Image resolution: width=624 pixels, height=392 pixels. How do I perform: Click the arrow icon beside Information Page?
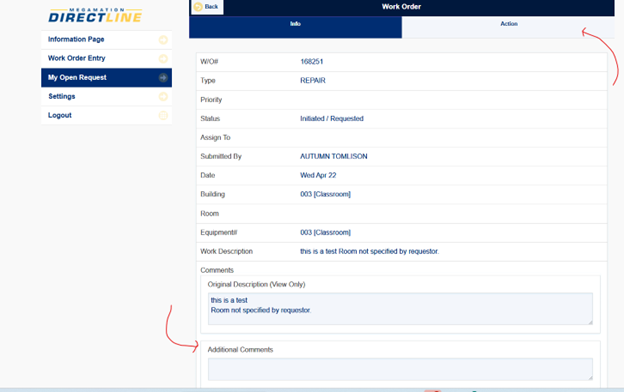point(163,39)
